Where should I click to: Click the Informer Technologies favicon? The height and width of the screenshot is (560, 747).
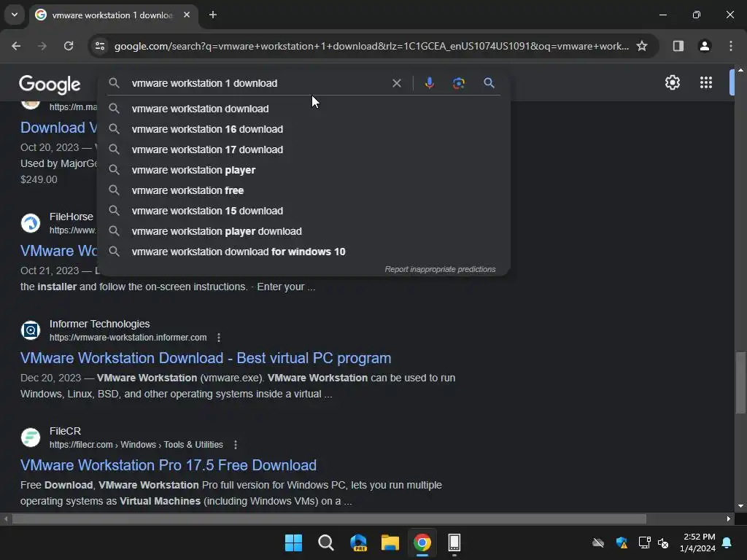point(31,330)
